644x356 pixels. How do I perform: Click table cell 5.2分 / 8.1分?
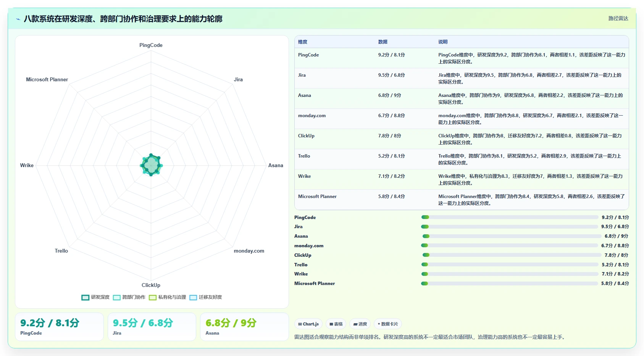[x=392, y=156]
